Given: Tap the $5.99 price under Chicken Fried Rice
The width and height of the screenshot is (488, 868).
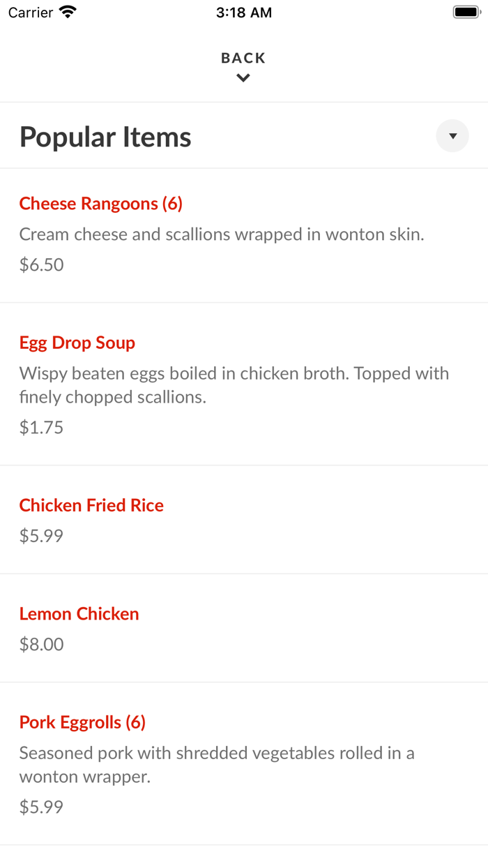Looking at the screenshot, I should (42, 536).
